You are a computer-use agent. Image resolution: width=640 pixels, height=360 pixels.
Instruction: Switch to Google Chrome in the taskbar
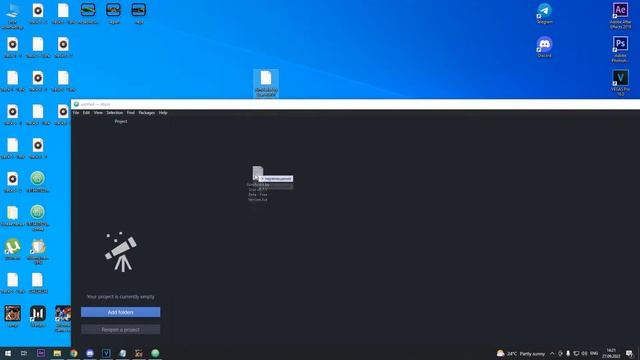[73, 353]
